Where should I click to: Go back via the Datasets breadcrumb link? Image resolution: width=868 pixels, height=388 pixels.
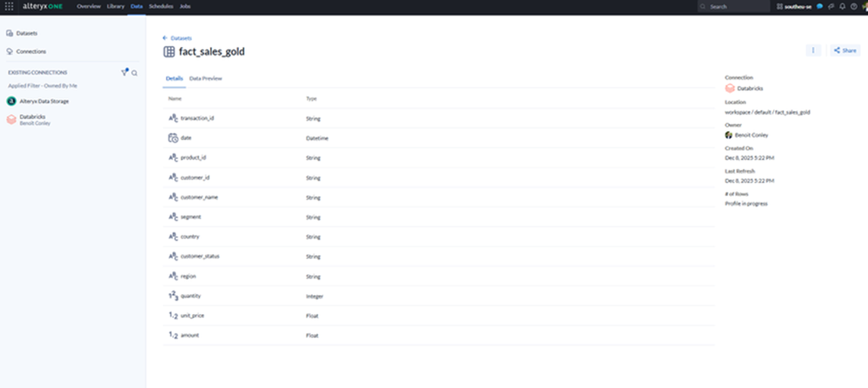click(177, 38)
